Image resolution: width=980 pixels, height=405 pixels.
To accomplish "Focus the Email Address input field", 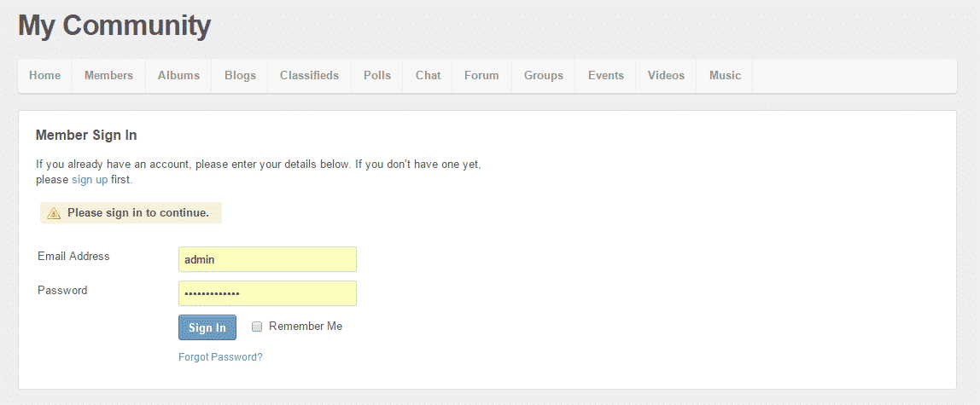I will pyautogui.click(x=267, y=259).
